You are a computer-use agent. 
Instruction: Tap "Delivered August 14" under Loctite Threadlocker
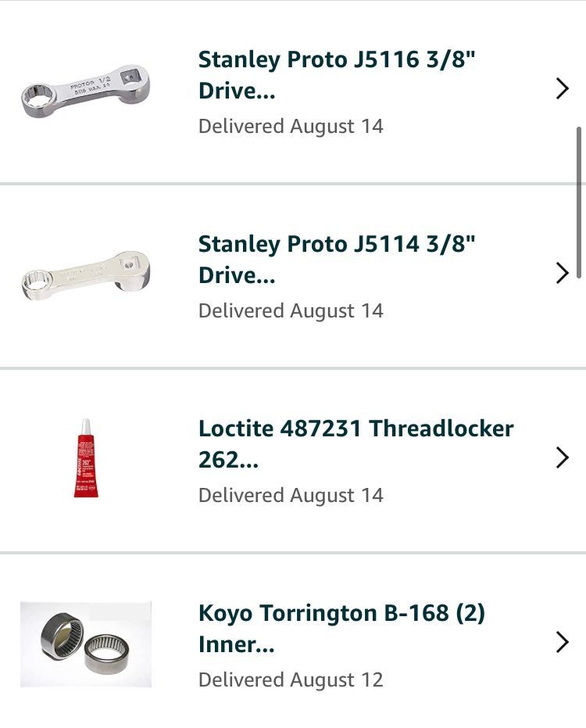291,496
